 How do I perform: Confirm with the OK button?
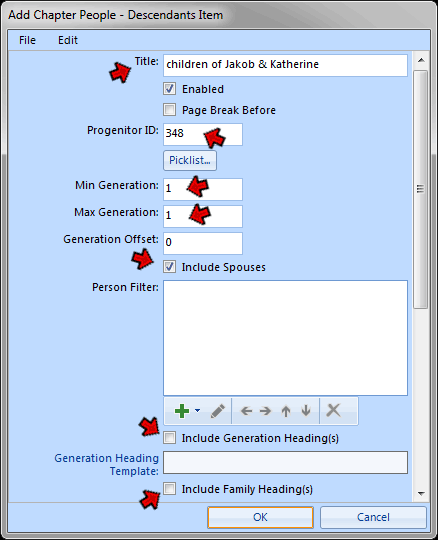[260, 517]
